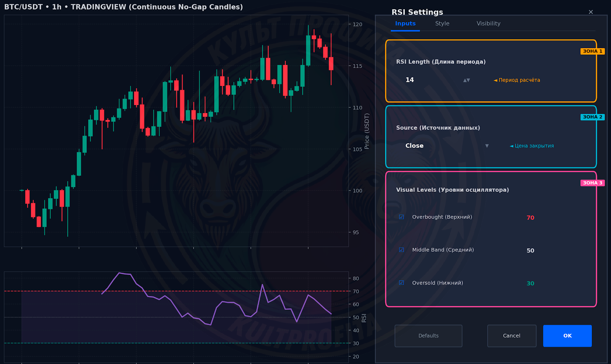Click the Oversold (Нижний) label
Screen dimensions: 611x364
(438, 283)
